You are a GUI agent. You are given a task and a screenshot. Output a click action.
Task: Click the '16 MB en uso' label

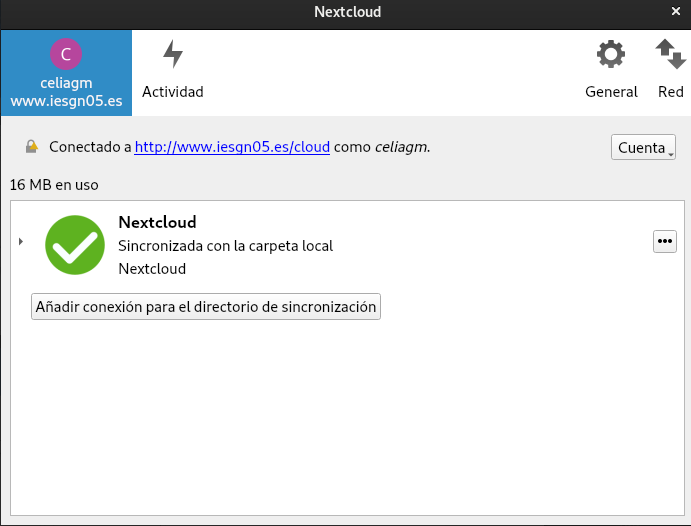(54, 185)
